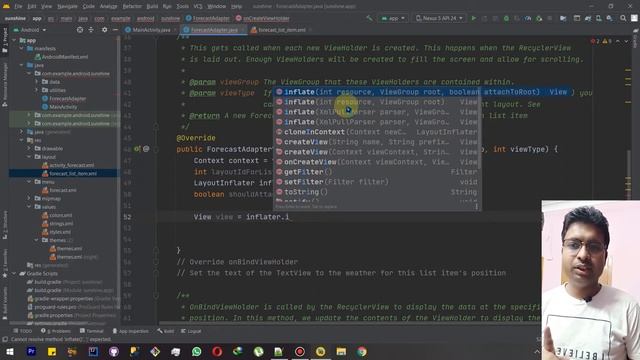Open the Tools menu

(182, 6)
